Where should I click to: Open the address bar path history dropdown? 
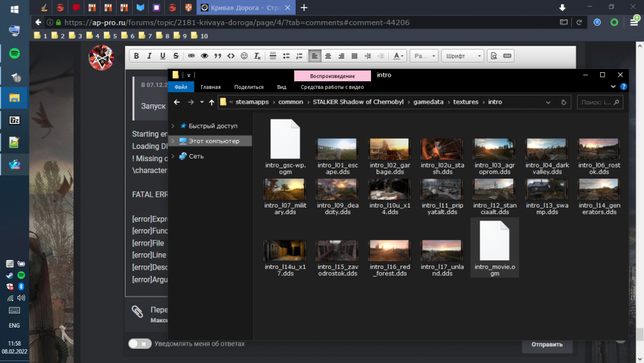[x=548, y=102]
